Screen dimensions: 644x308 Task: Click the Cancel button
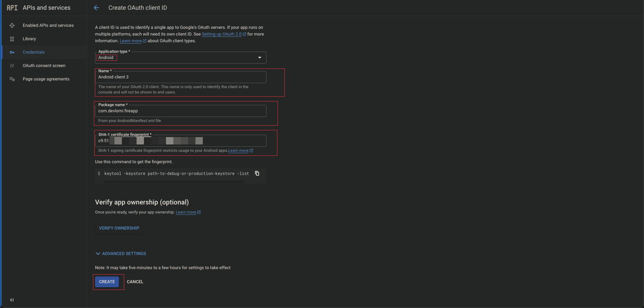pos(135,282)
